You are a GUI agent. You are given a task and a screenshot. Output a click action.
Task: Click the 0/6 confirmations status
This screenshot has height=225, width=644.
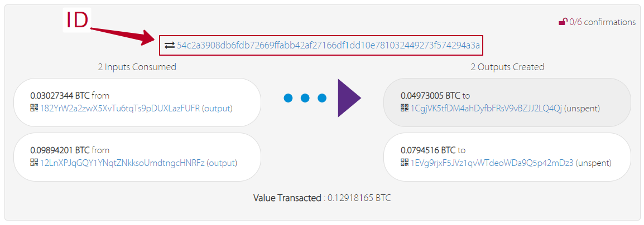click(603, 22)
